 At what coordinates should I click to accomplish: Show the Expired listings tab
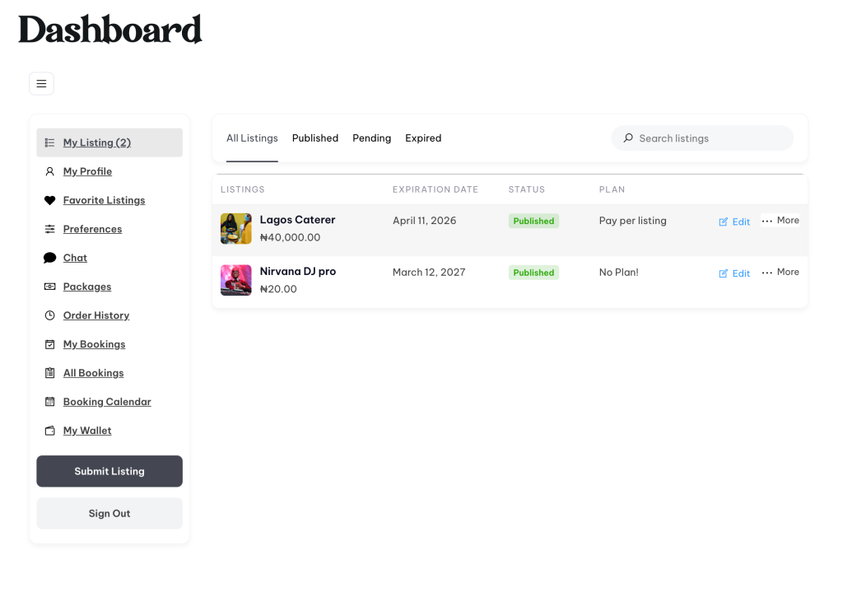click(x=423, y=138)
